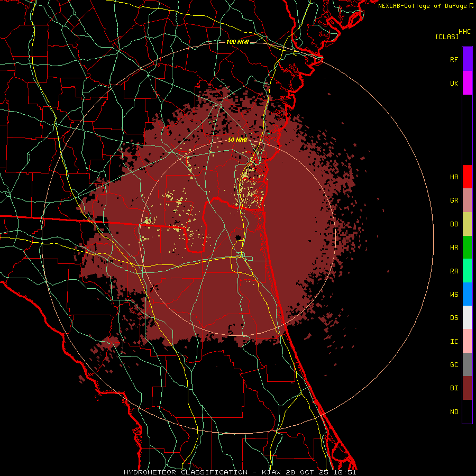Screen dimensions: 476x476
Task: Click the HHC product code label
Action: click(x=464, y=32)
